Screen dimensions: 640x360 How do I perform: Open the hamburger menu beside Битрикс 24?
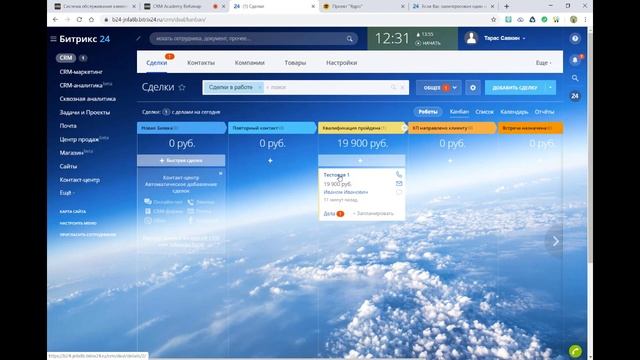pyautogui.click(x=53, y=39)
